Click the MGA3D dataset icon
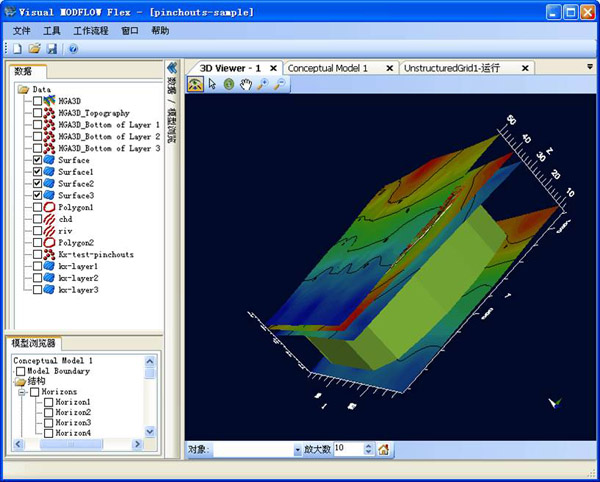Image resolution: width=600 pixels, height=482 pixels. pos(49,101)
